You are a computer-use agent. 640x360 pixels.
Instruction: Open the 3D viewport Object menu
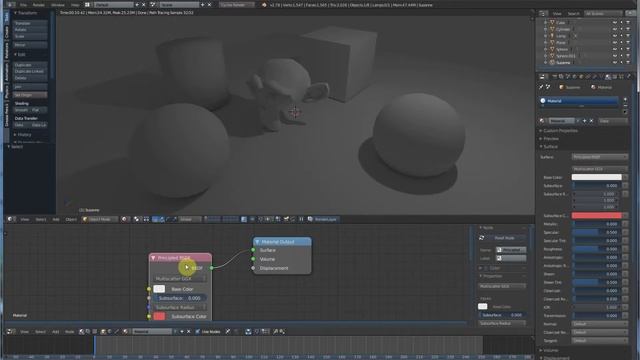[x=71, y=220]
